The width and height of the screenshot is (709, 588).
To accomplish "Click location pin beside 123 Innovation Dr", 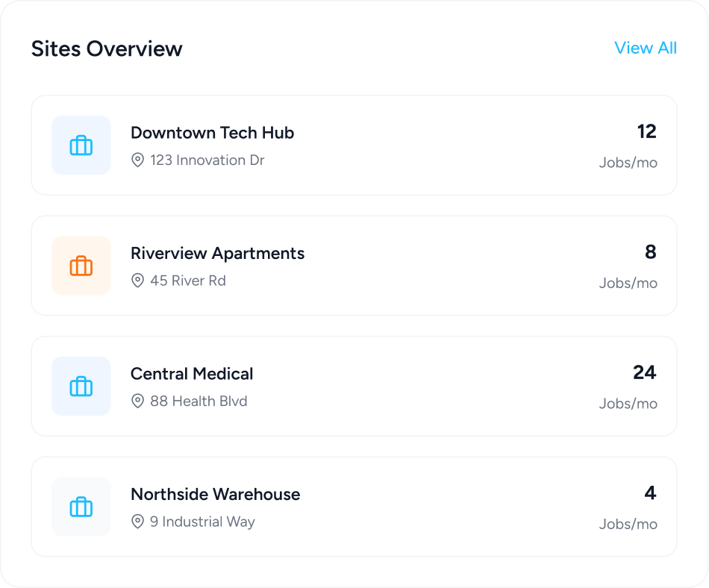I will coord(137,160).
